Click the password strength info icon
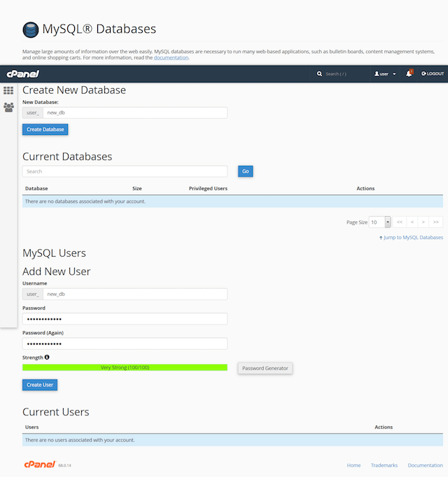The width and height of the screenshot is (448, 477). click(47, 357)
